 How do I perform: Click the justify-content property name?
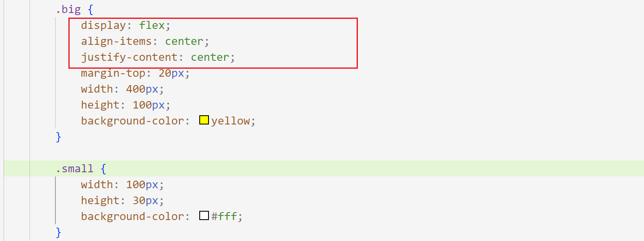click(x=129, y=57)
